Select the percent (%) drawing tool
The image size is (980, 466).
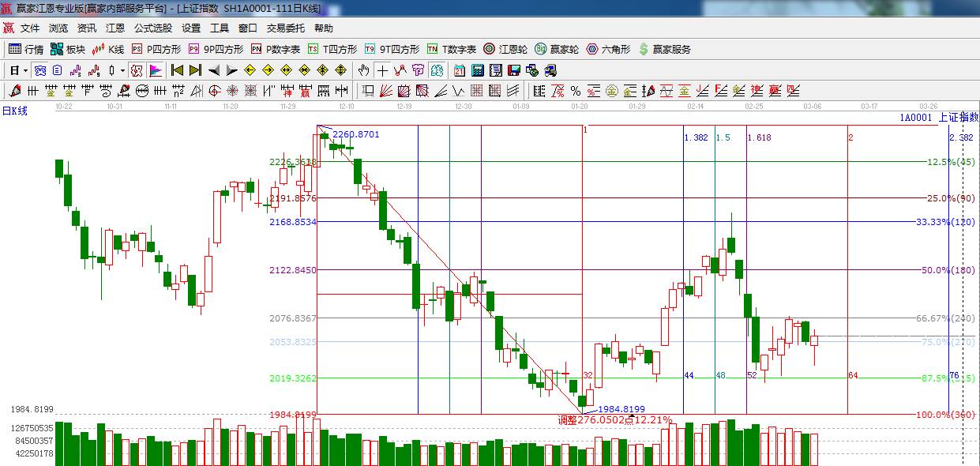click(575, 91)
